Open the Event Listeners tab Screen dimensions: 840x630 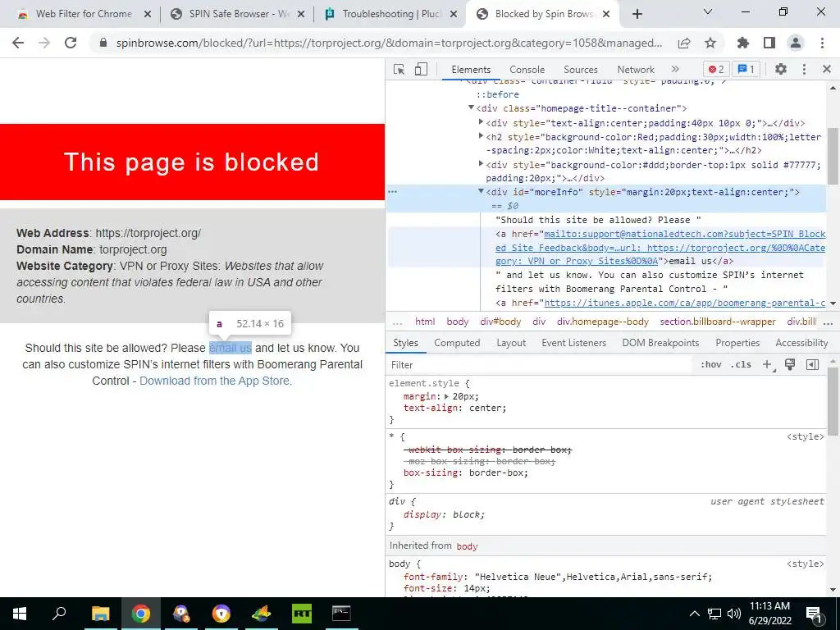(573, 343)
